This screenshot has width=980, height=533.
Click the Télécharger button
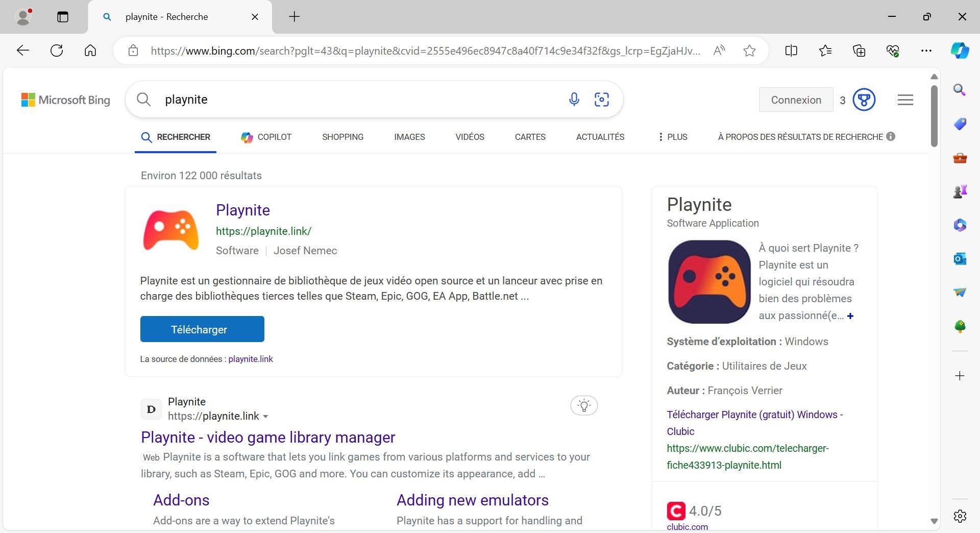(202, 329)
